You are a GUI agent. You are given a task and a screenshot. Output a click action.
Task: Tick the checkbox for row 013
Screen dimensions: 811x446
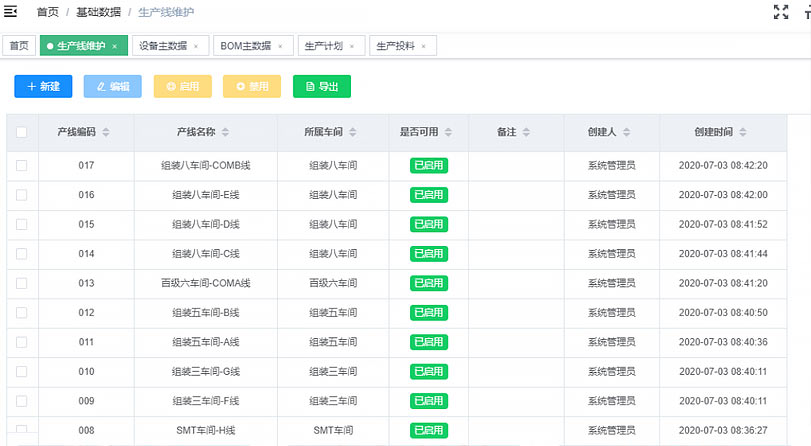[x=22, y=283]
